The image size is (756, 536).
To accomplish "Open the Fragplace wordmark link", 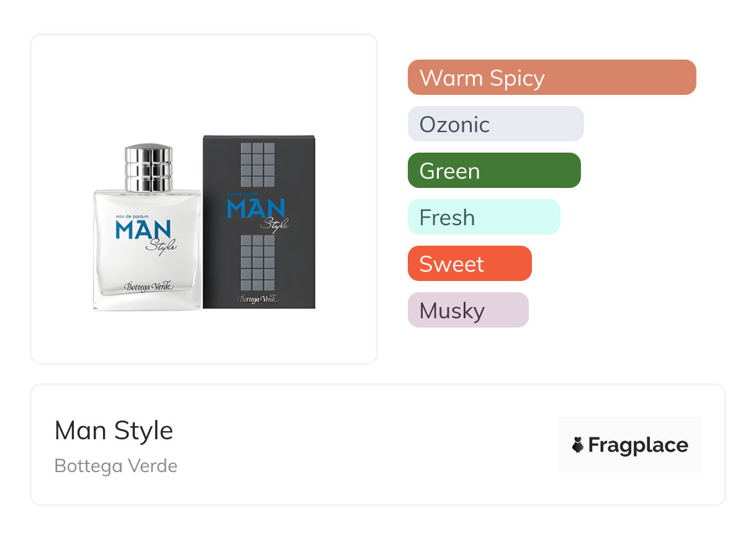I will point(638,445).
